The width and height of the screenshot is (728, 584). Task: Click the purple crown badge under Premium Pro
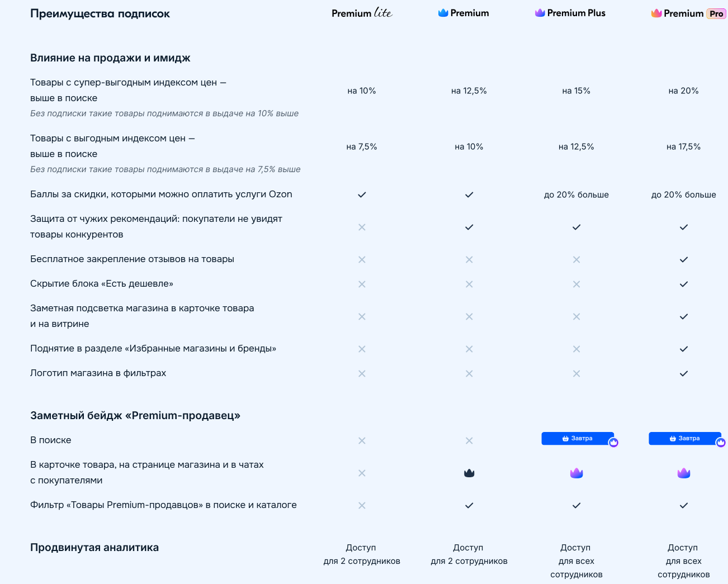coord(684,473)
